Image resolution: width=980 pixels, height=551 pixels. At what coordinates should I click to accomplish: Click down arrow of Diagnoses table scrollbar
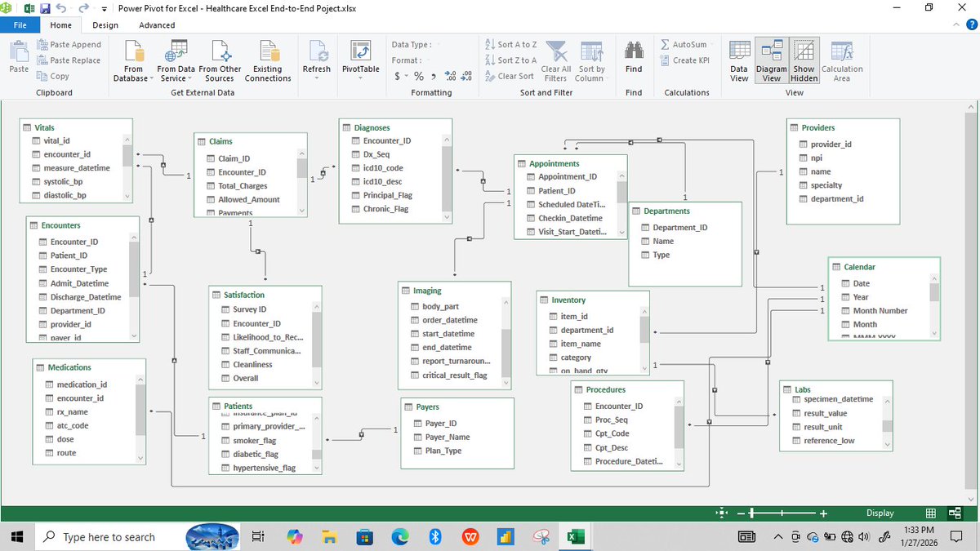(447, 217)
